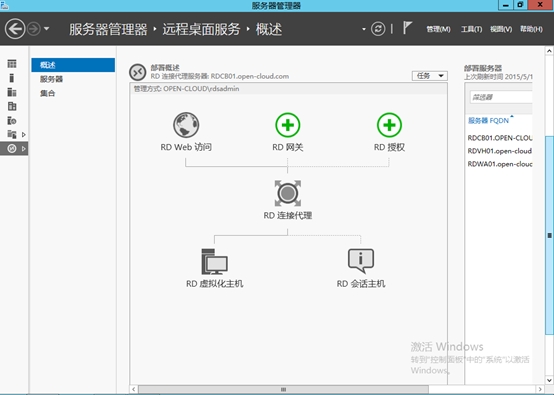Select the Local Server sidebar icon
554x395 pixels.
tap(12, 78)
